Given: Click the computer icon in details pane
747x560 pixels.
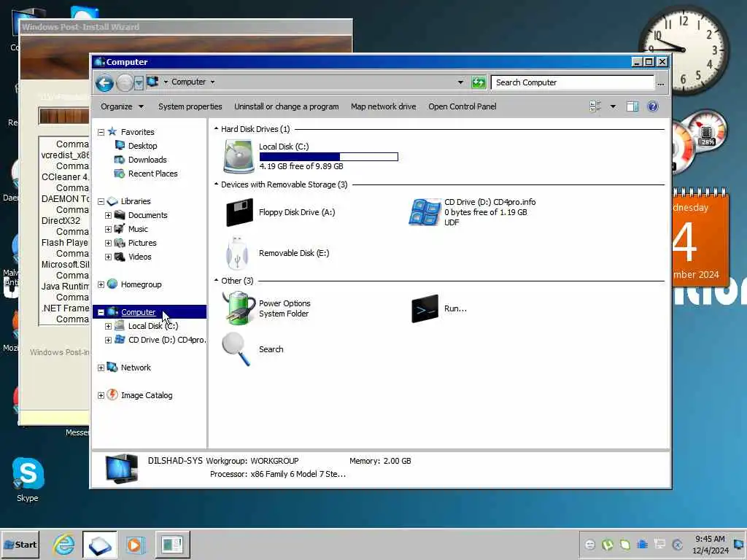Looking at the screenshot, I should (122, 469).
